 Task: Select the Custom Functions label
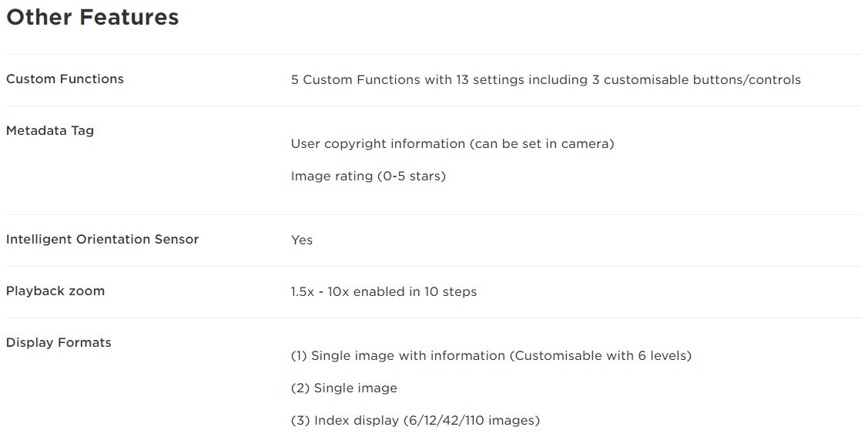tap(65, 79)
